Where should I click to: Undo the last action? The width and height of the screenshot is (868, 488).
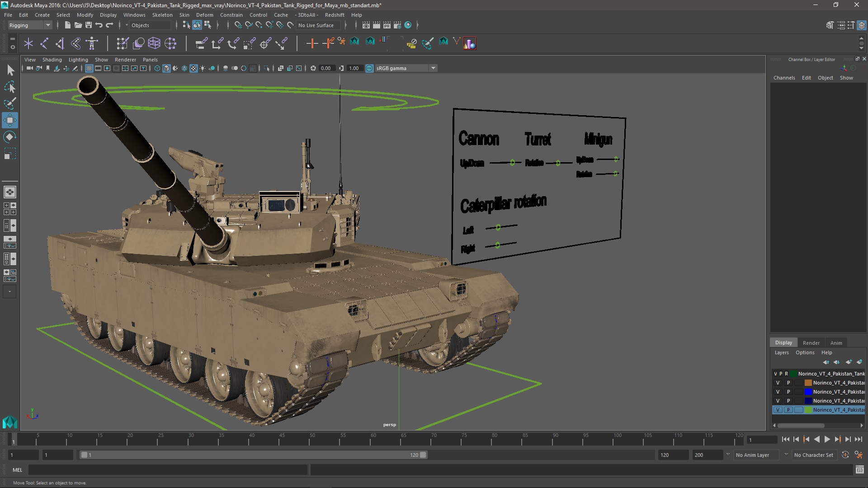point(99,25)
